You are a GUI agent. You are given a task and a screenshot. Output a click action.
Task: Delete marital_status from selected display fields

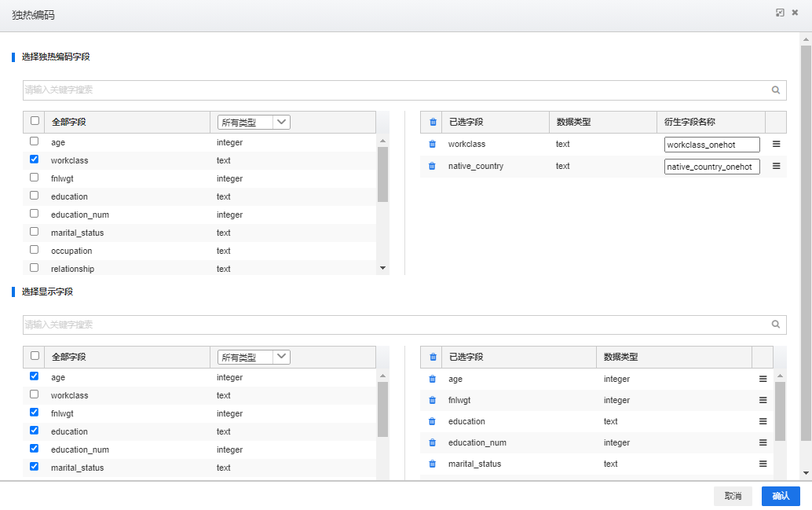click(x=433, y=464)
